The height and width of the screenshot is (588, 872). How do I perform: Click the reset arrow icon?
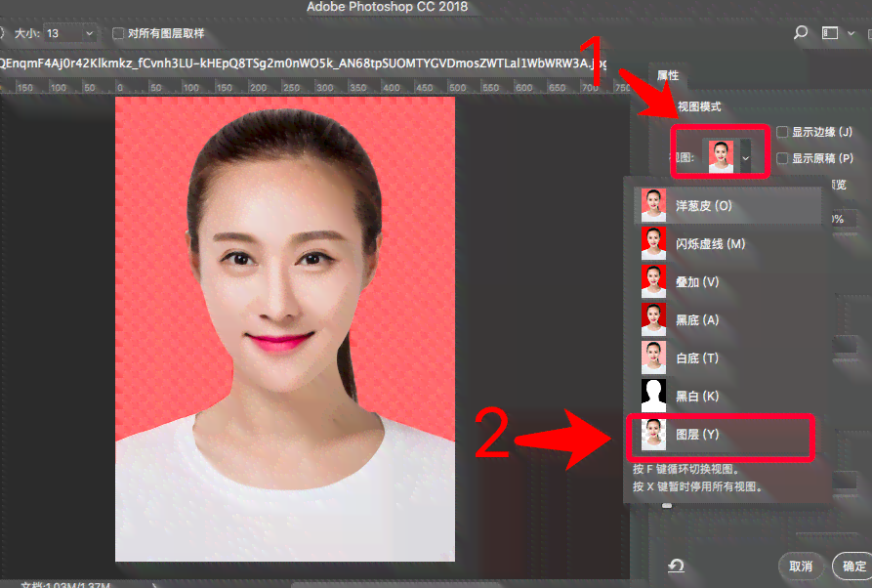[x=676, y=566]
